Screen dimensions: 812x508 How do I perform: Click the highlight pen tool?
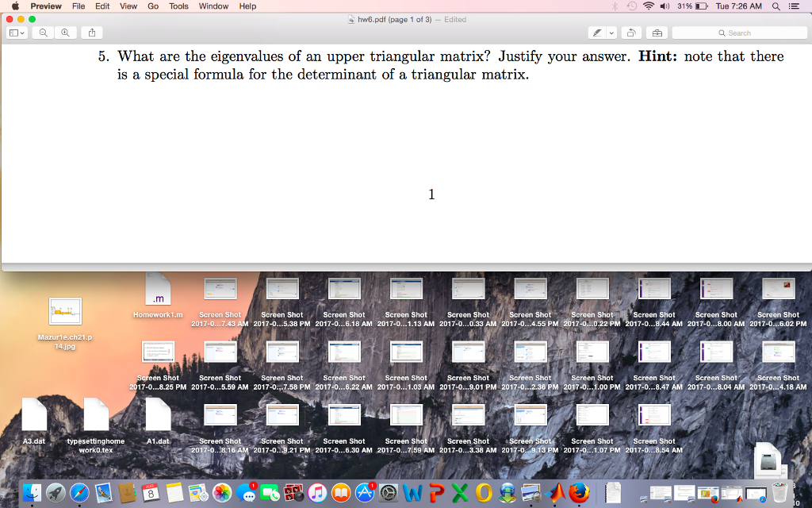(x=596, y=33)
